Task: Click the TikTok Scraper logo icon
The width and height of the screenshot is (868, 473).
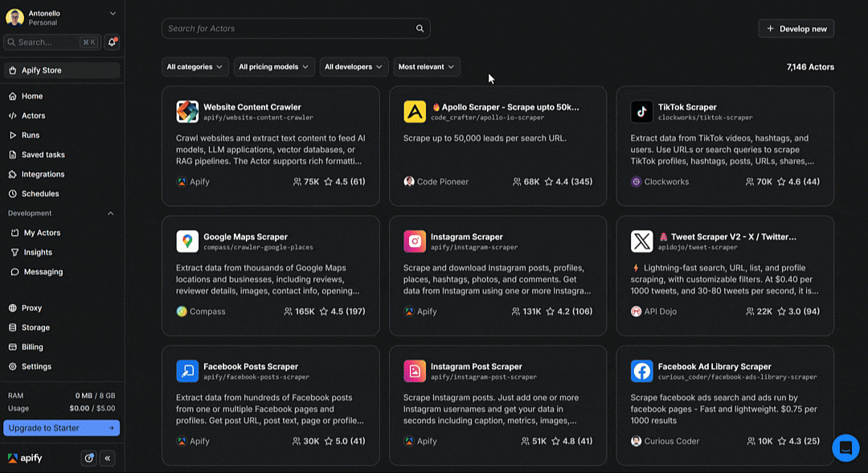Action: 641,112
